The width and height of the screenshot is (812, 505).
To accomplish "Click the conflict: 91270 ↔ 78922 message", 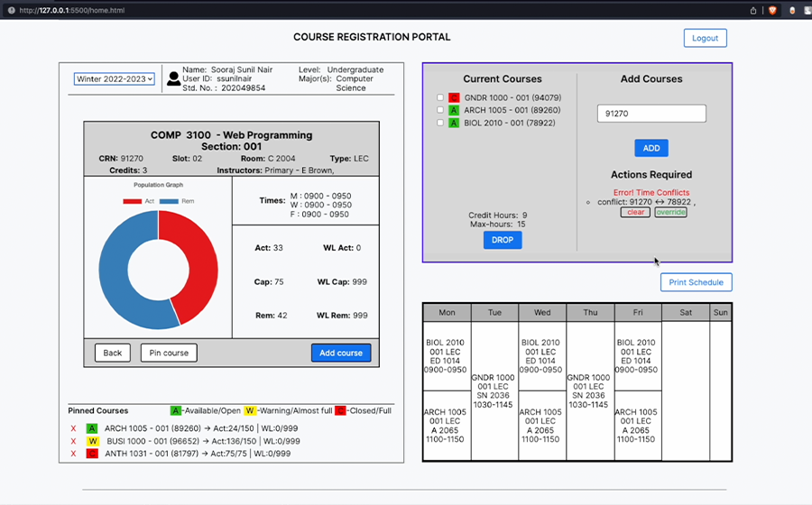I will point(646,202).
